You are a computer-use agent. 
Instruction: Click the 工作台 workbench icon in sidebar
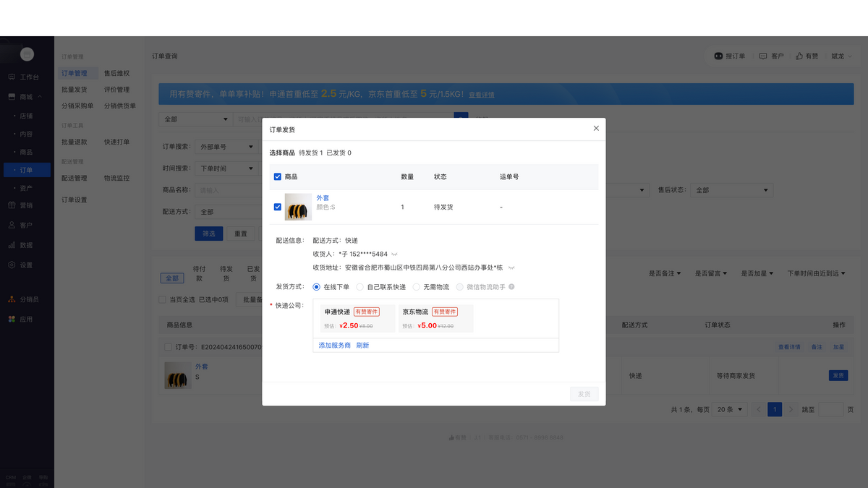click(x=12, y=77)
